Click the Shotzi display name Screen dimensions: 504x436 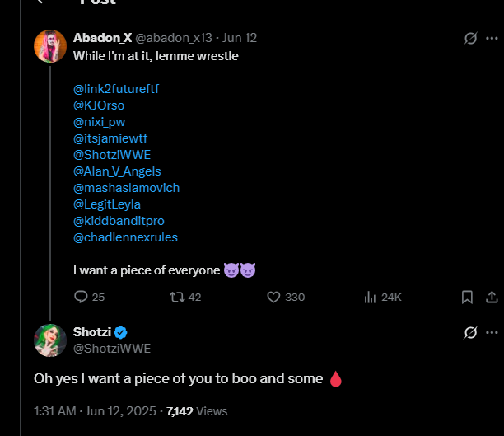[x=91, y=331]
